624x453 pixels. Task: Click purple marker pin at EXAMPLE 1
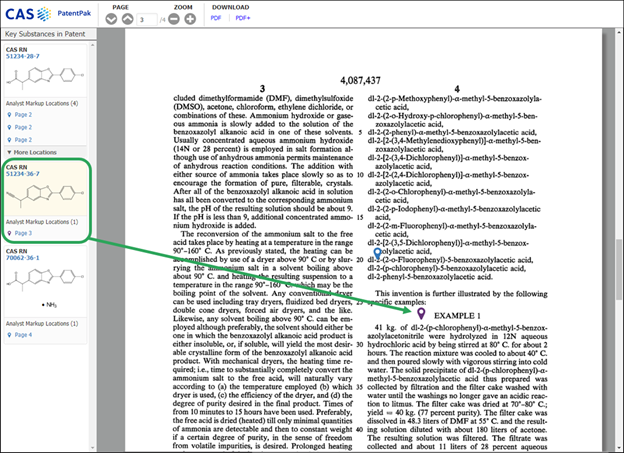tap(421, 313)
